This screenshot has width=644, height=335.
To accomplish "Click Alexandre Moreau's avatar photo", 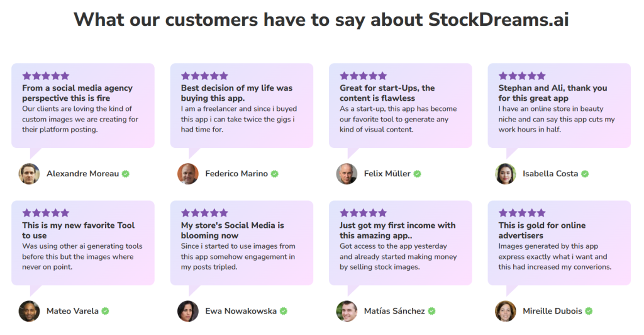I will (29, 174).
